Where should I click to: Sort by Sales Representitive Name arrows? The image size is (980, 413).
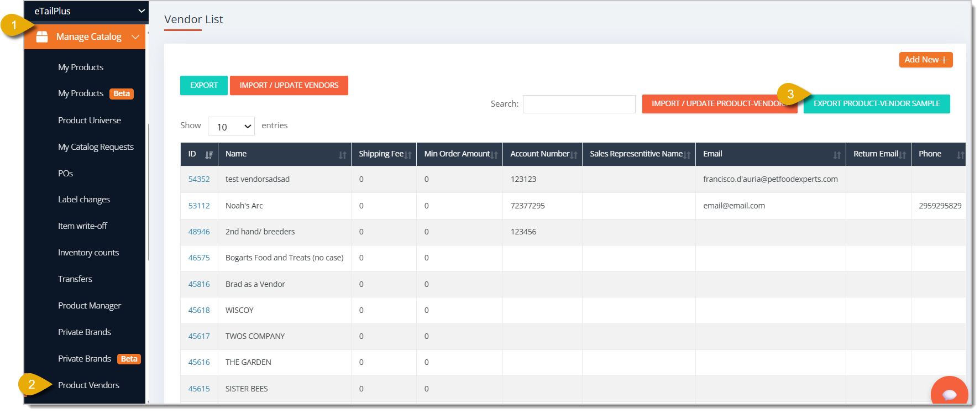click(x=687, y=155)
